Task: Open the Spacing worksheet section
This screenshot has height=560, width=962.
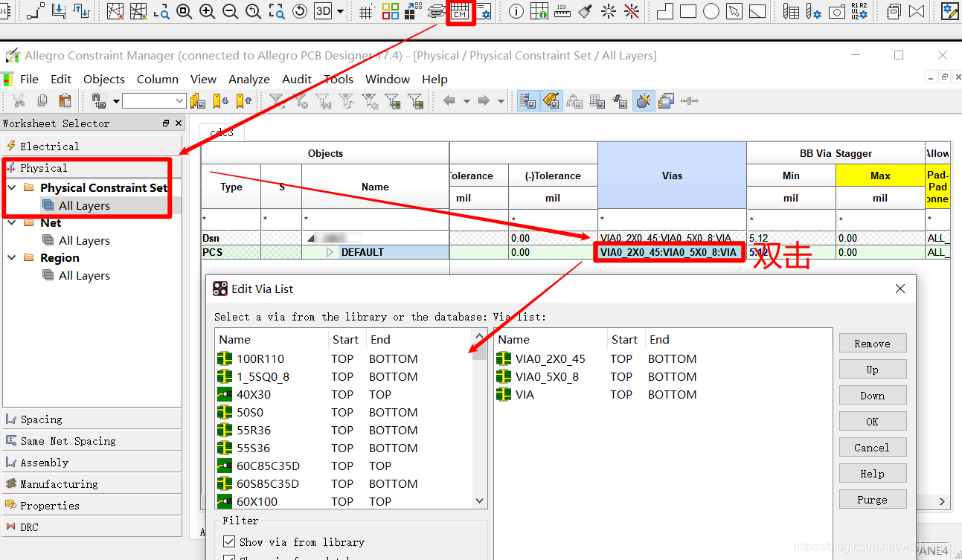Action: [92, 419]
